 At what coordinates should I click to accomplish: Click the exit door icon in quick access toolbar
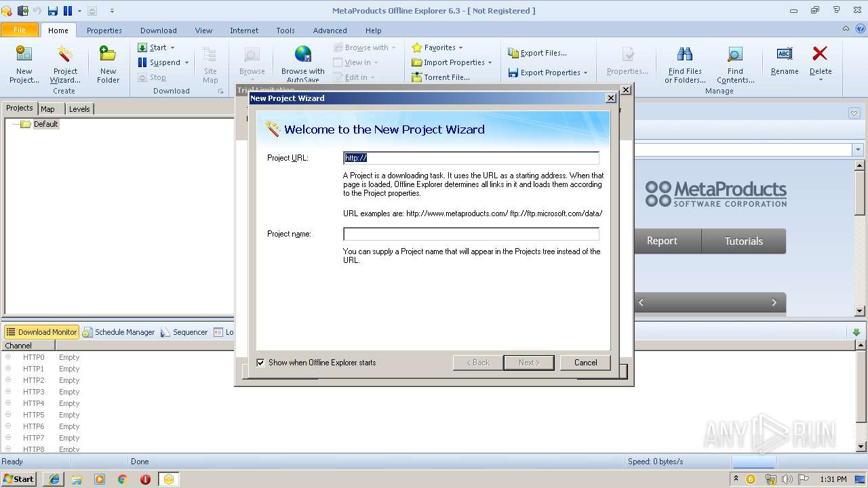tap(22, 10)
